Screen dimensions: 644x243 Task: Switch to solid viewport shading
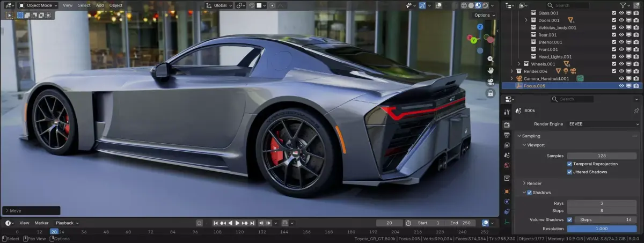tap(471, 5)
